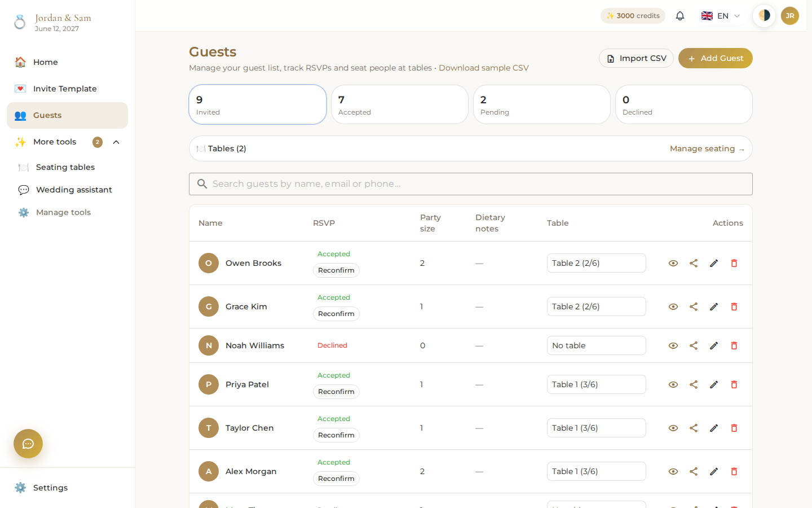Click the Manage seating link
Image resolution: width=812 pixels, height=508 pixels.
[707, 148]
